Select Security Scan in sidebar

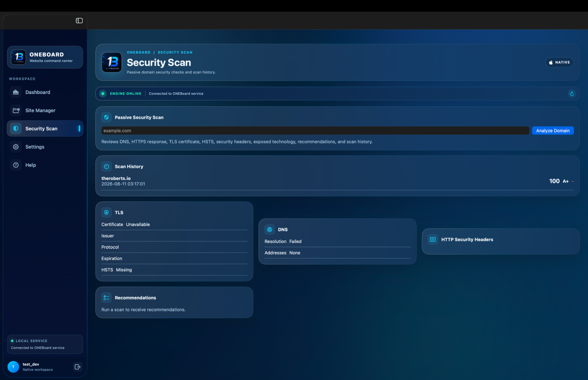click(x=45, y=128)
